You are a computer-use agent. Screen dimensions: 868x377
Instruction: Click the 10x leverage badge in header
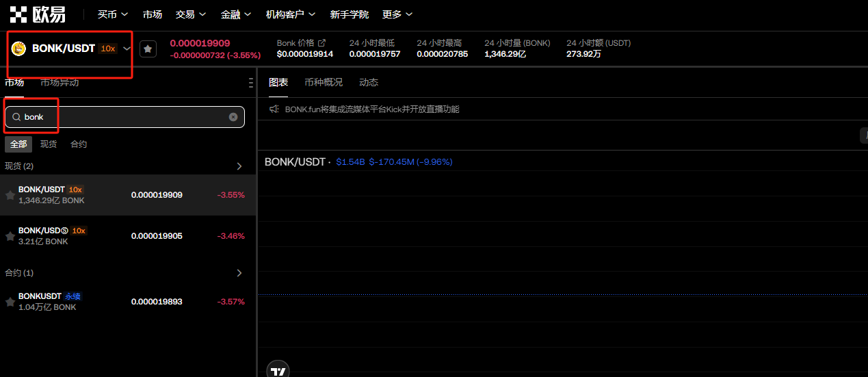coord(107,49)
